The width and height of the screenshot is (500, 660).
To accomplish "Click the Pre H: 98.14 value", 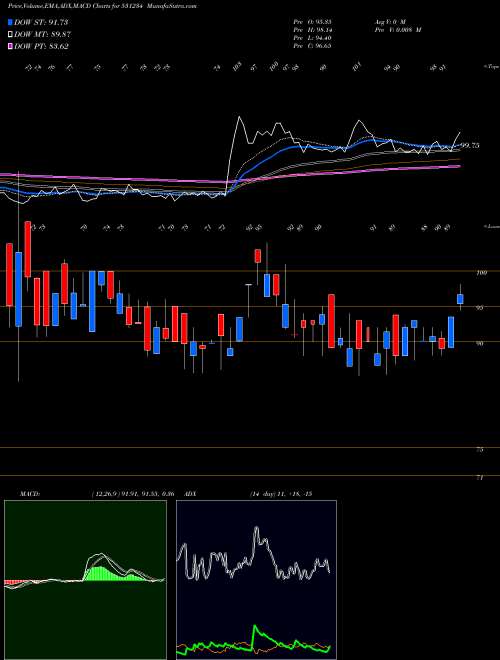I will (312, 30).
